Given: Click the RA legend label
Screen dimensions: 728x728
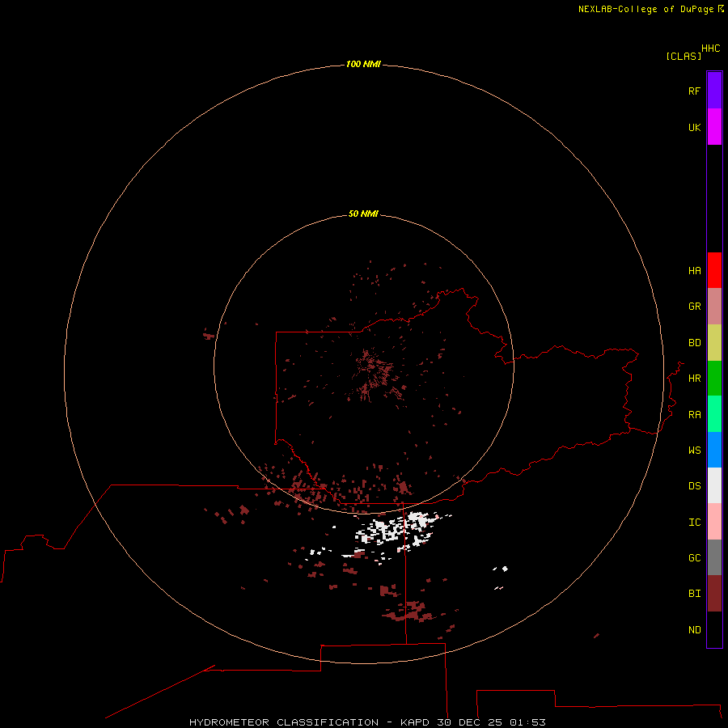Looking at the screenshot, I should tap(694, 415).
